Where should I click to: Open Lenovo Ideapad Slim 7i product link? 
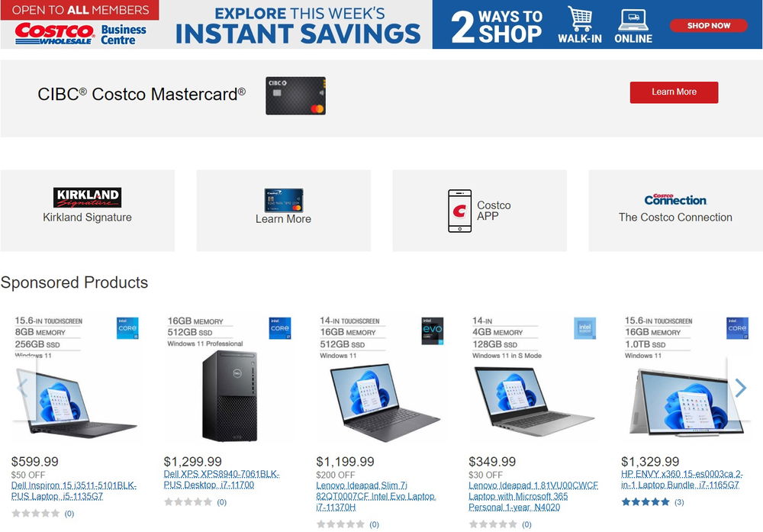pyautogui.click(x=376, y=496)
